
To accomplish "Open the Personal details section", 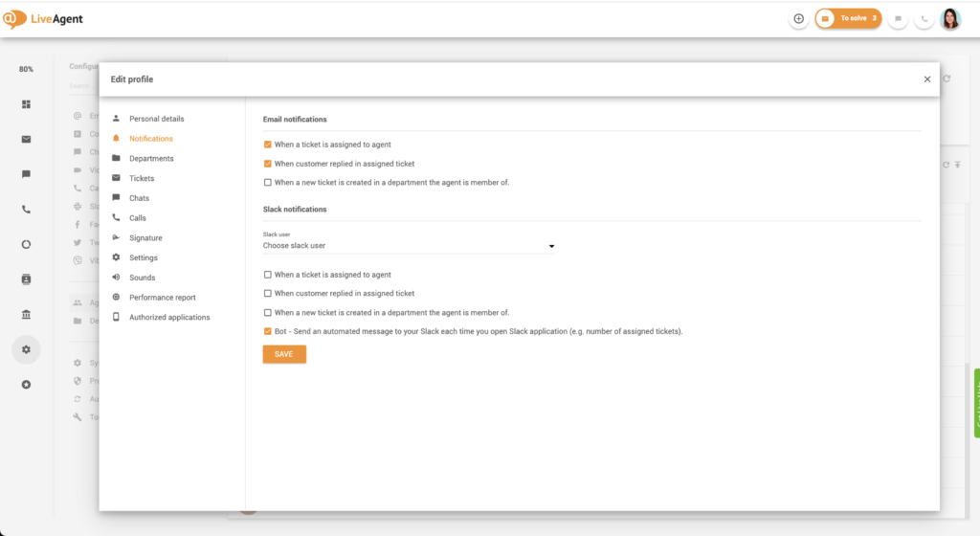I will pyautogui.click(x=156, y=119).
